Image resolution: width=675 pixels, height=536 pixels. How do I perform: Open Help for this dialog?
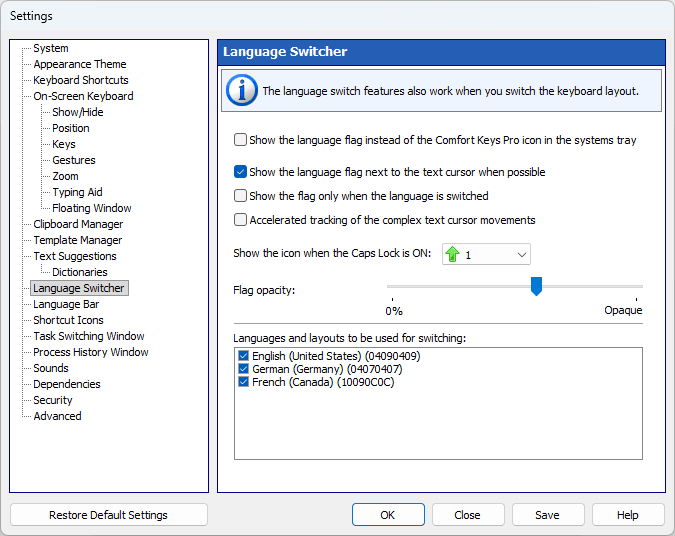click(x=628, y=515)
